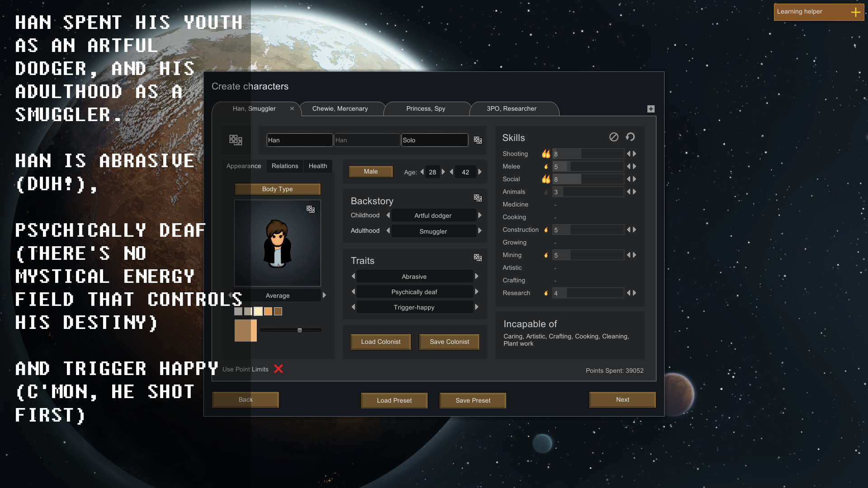The image size is (868, 488).
Task: Randomize traits with dice icon
Action: pos(478,258)
